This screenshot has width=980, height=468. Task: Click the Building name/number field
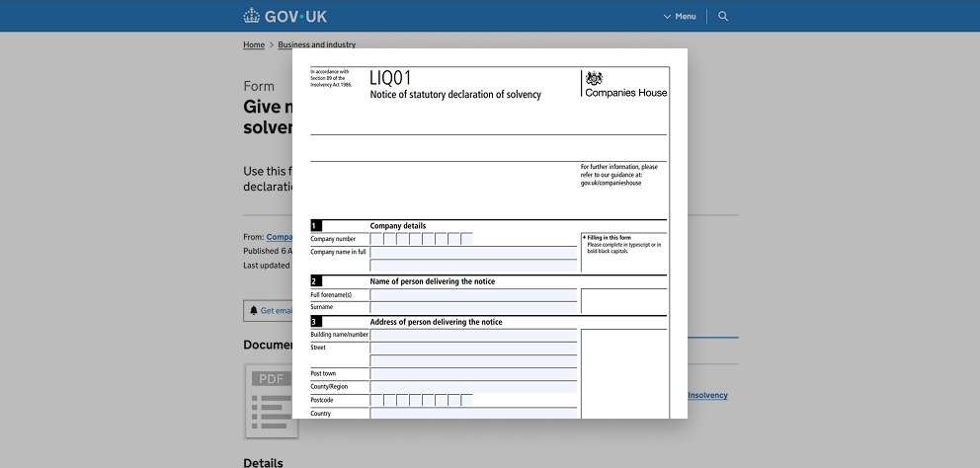[473, 335]
